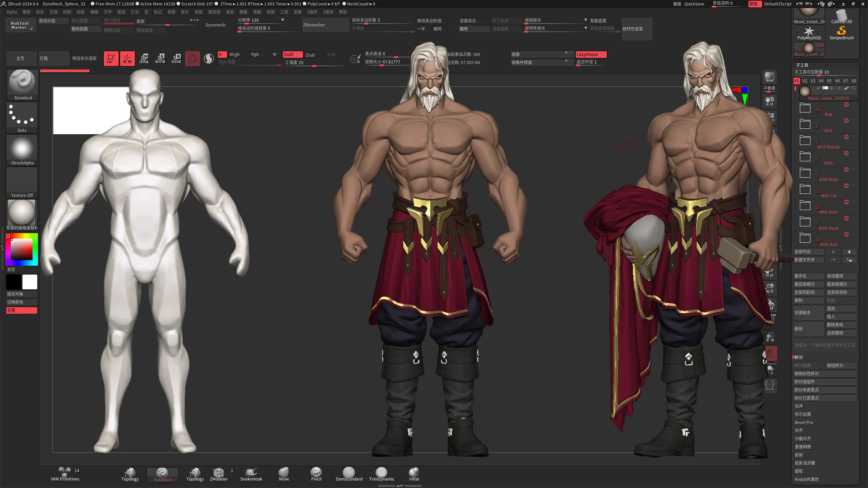
Task: Open the Z插件 menu
Action: [x=312, y=12]
